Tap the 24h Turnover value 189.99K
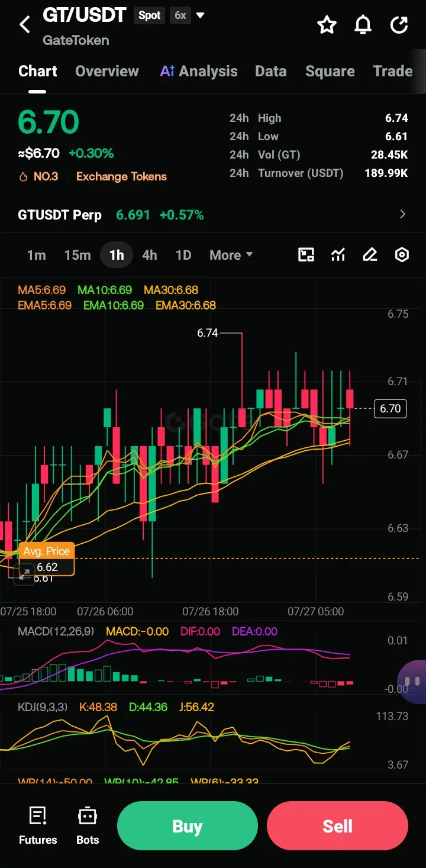 click(386, 173)
